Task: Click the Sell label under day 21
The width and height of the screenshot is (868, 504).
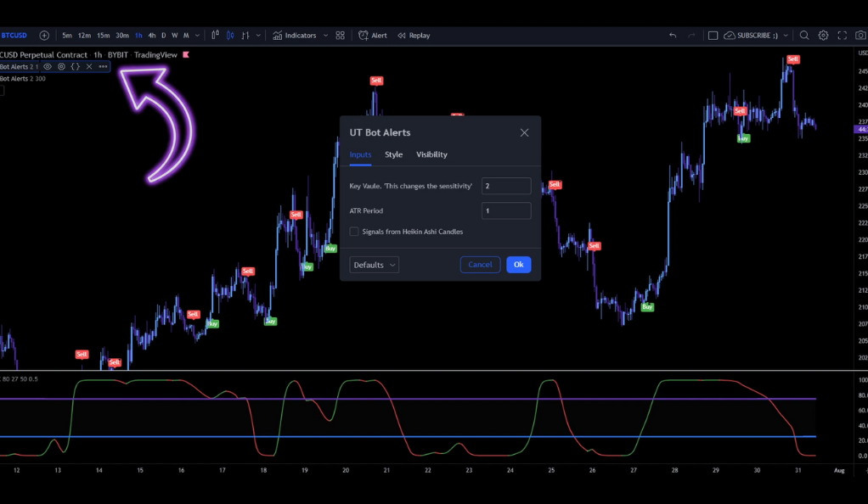Action: (x=376, y=81)
